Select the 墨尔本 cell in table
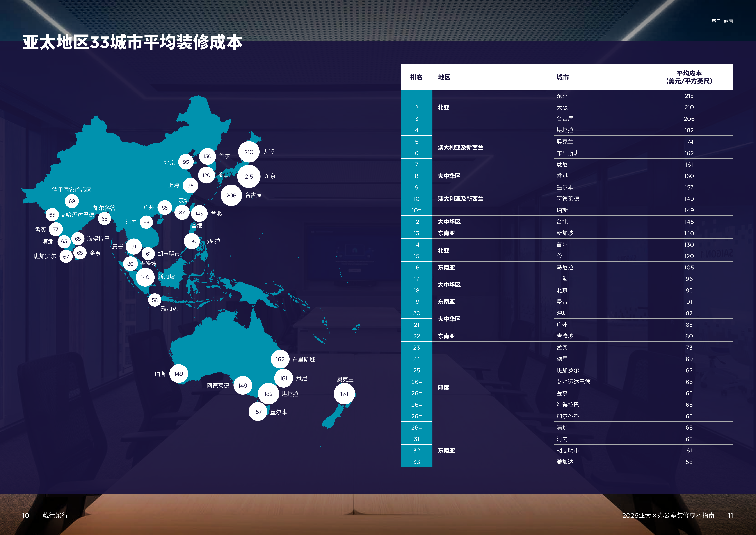Screen dimensions: 756x535 [565, 187]
